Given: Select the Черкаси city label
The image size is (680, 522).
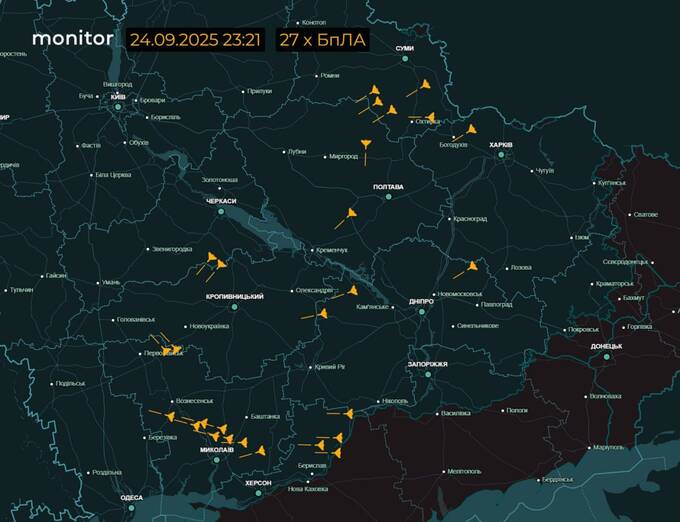Looking at the screenshot, I should (x=221, y=201).
